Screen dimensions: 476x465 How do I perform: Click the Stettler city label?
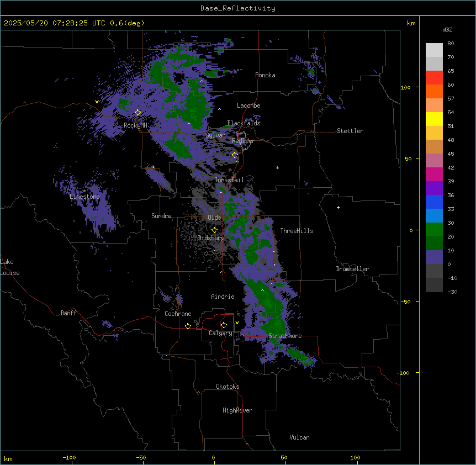tap(350, 131)
